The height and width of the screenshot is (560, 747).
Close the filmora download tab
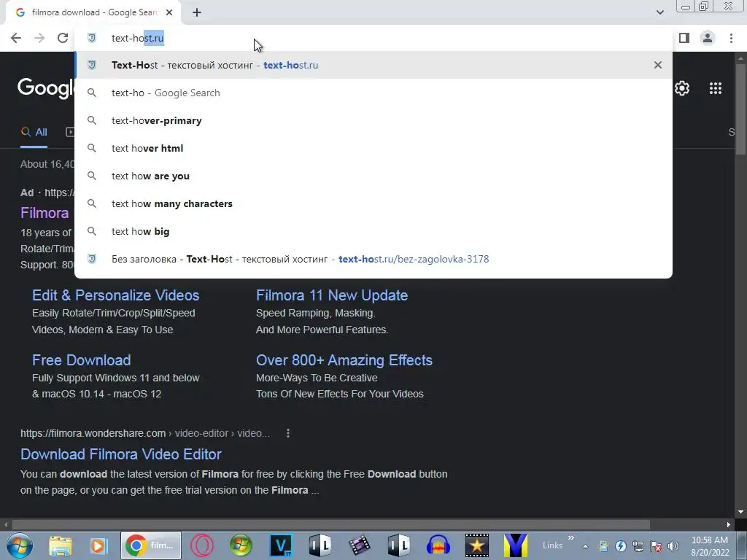169,12
